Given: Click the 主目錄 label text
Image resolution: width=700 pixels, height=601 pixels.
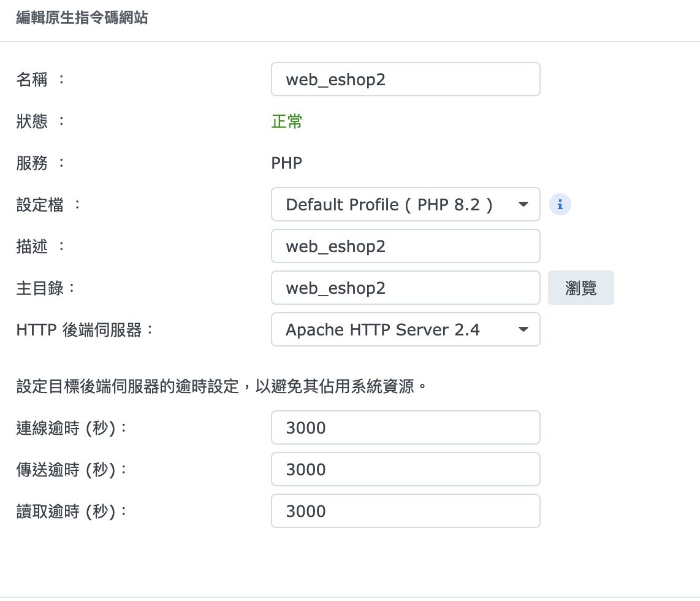Looking at the screenshot, I should 40,288.
